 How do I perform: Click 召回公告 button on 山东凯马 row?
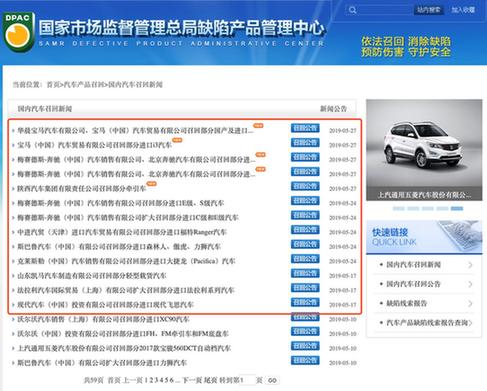click(305, 273)
